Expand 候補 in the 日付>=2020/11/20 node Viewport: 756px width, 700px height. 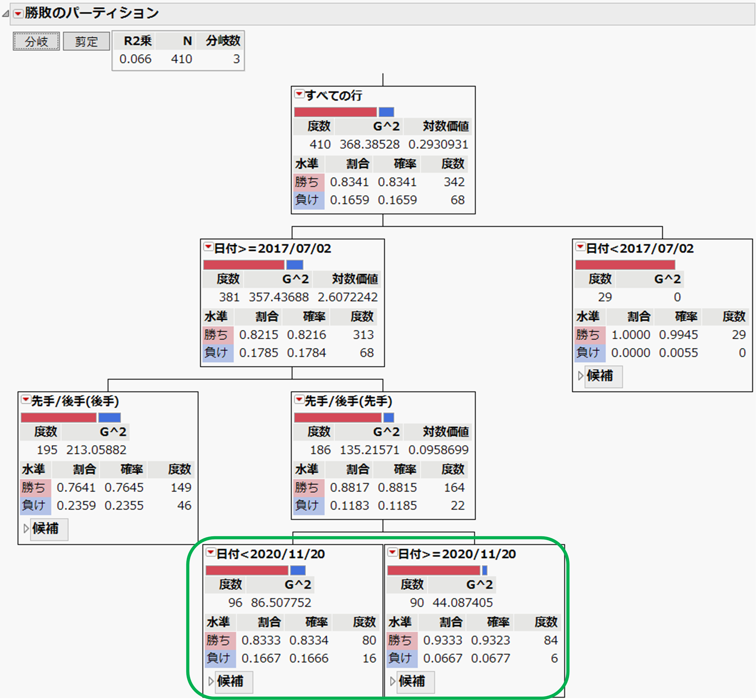click(x=393, y=681)
